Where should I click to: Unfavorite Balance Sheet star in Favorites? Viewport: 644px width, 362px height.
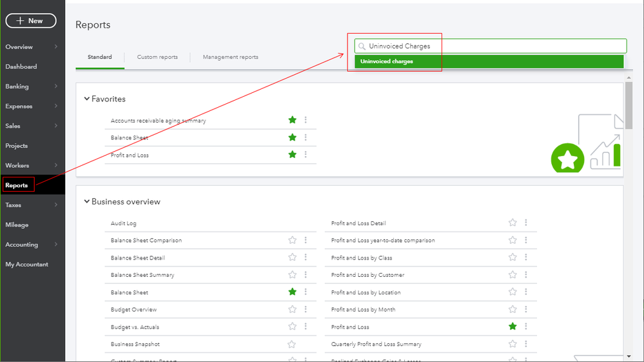pos(293,137)
